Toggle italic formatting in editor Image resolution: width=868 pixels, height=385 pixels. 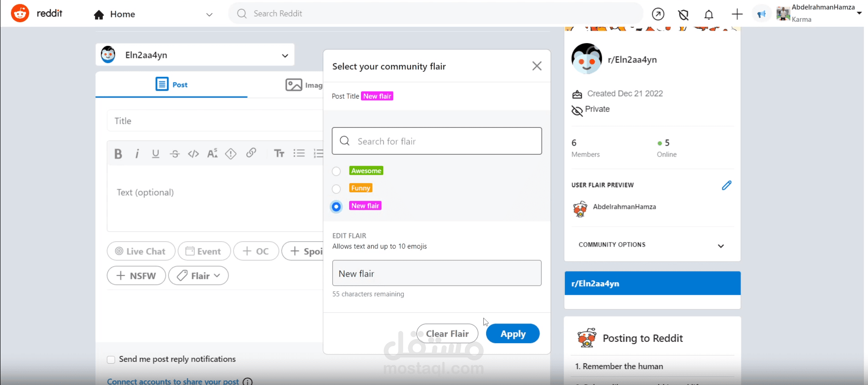137,154
